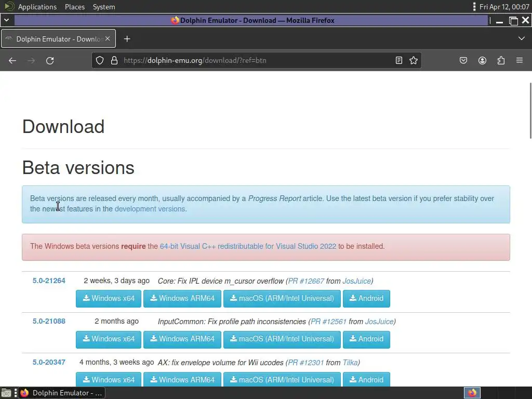Go back to the previous page
Image resolution: width=532 pixels, height=399 pixels.
pos(12,61)
